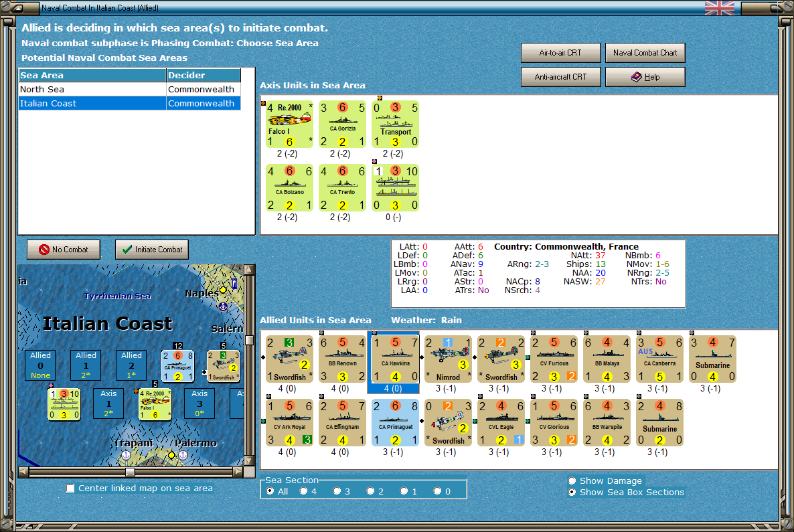Open the Anti-aircraft CRT chart
The height and width of the screenshot is (532, 794).
point(560,77)
